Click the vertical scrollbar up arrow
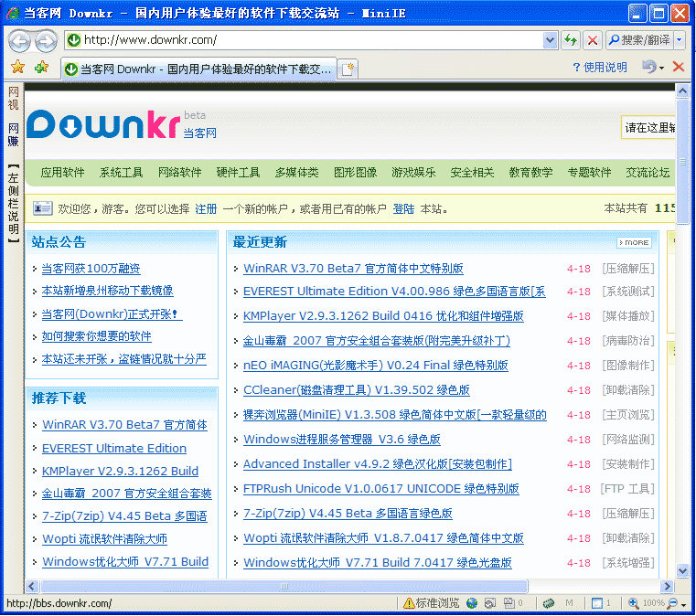This screenshot has height=616, width=696. point(682,90)
